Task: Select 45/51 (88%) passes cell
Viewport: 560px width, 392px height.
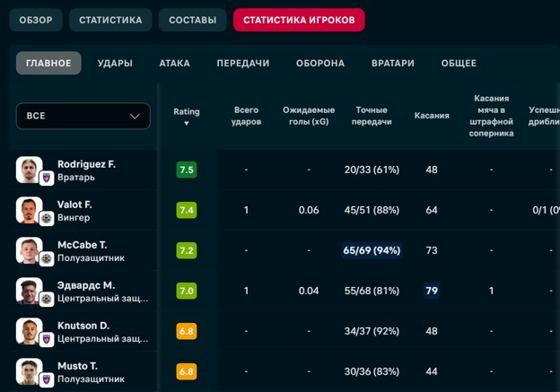Action: click(372, 210)
